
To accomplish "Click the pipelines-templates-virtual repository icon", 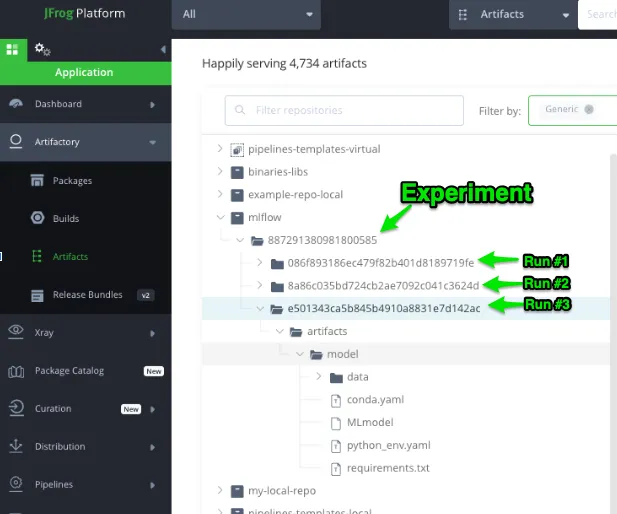I will 237,150.
